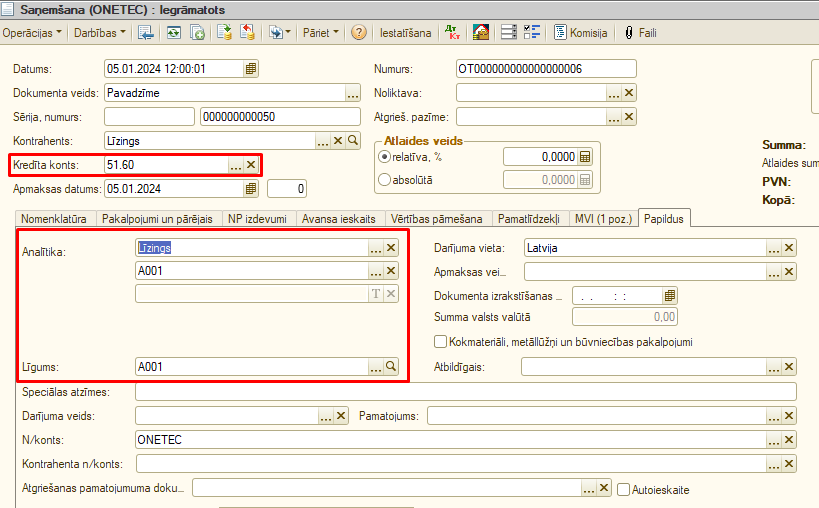
Task: Click magnifier icon next to Līgums
Action: (391, 367)
